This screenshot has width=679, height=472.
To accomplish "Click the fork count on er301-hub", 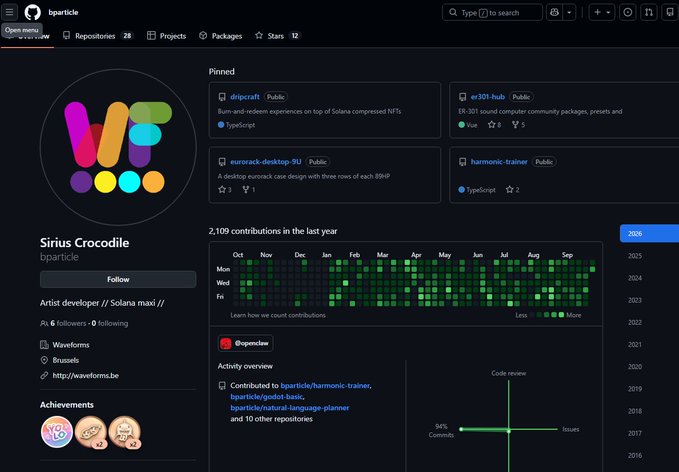I will [x=518, y=125].
